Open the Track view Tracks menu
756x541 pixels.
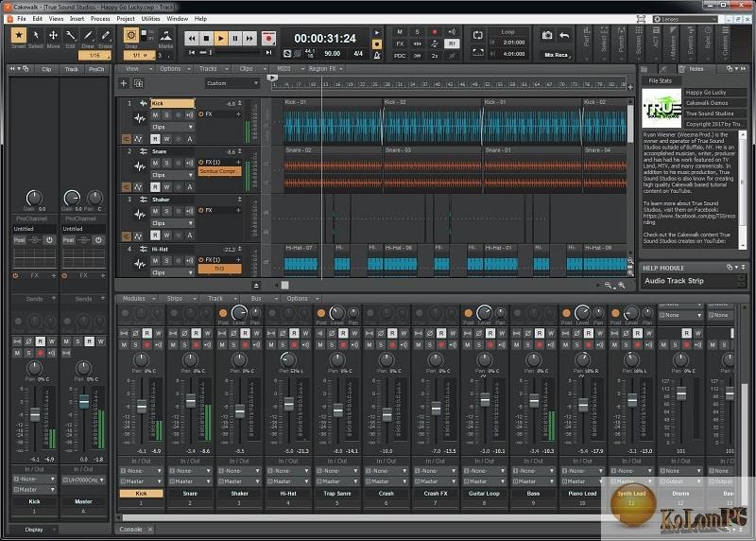[211, 69]
